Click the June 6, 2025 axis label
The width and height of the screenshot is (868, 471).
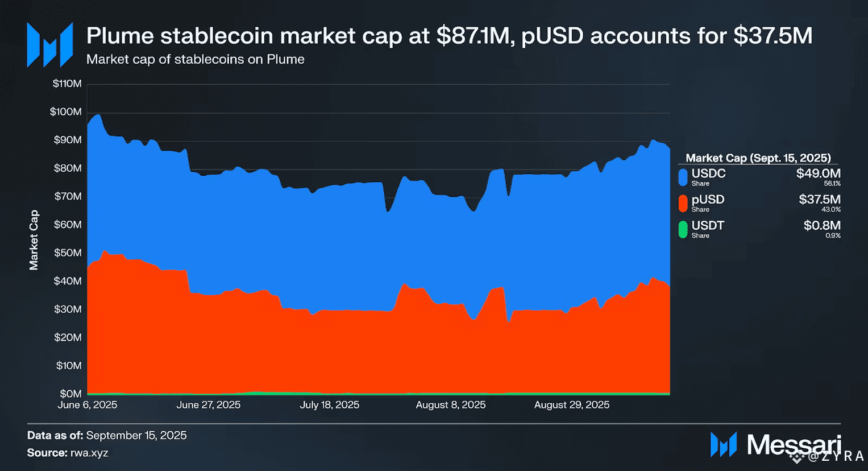(88, 405)
